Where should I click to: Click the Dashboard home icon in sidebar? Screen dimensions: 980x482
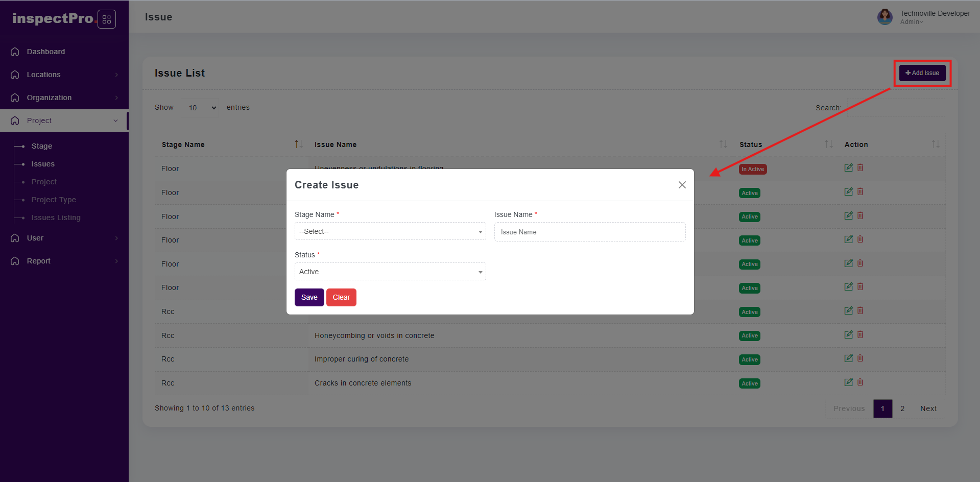pyautogui.click(x=15, y=52)
